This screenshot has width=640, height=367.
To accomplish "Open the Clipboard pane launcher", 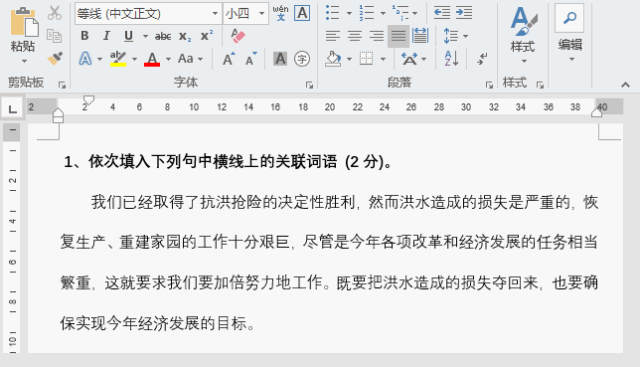I will (62, 85).
